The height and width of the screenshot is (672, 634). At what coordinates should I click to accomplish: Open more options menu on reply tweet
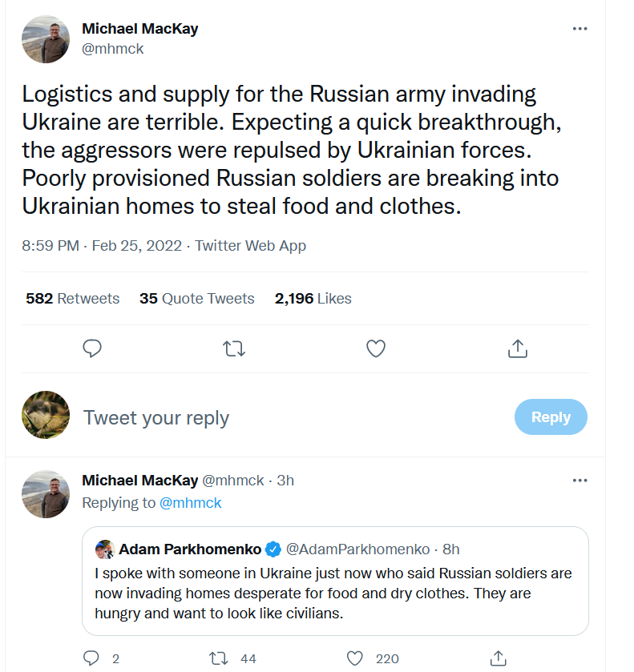[579, 481]
